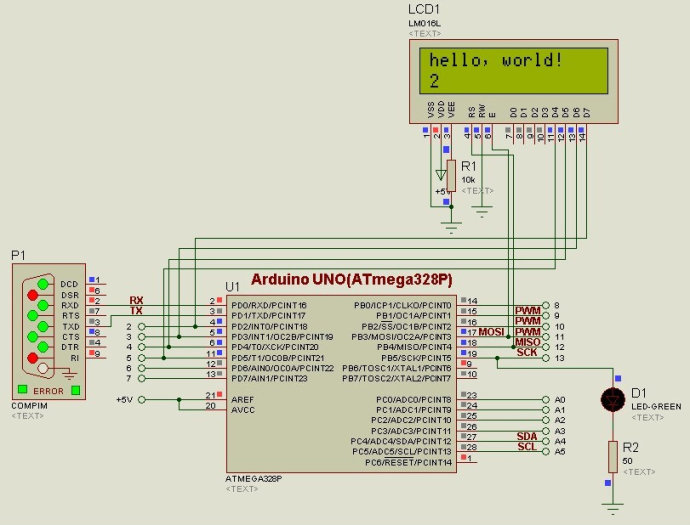Click the terminal circle labeled 13
Viewport: 690px width, 525px height.
click(x=541, y=358)
